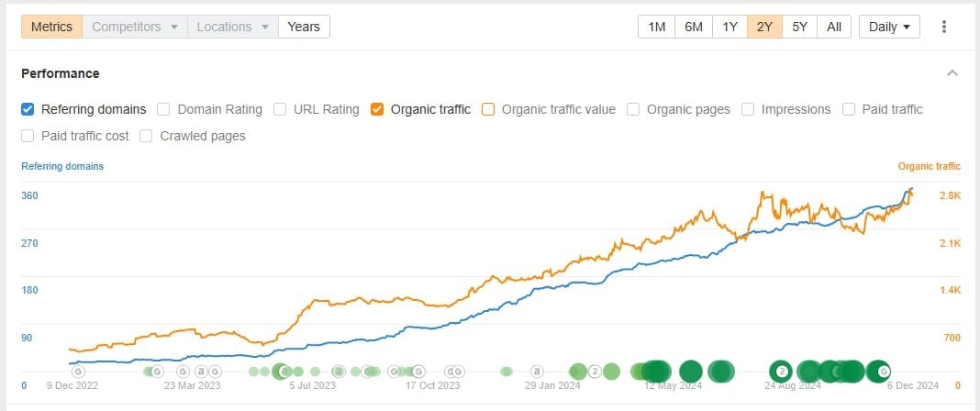This screenshot has height=411, width=980.
Task: Tick the Crawled pages checkbox
Action: [146, 136]
